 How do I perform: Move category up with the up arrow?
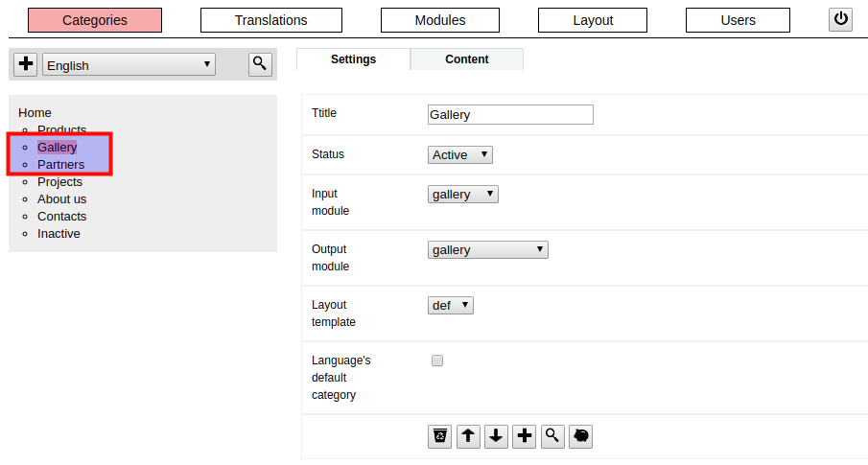[468, 436]
